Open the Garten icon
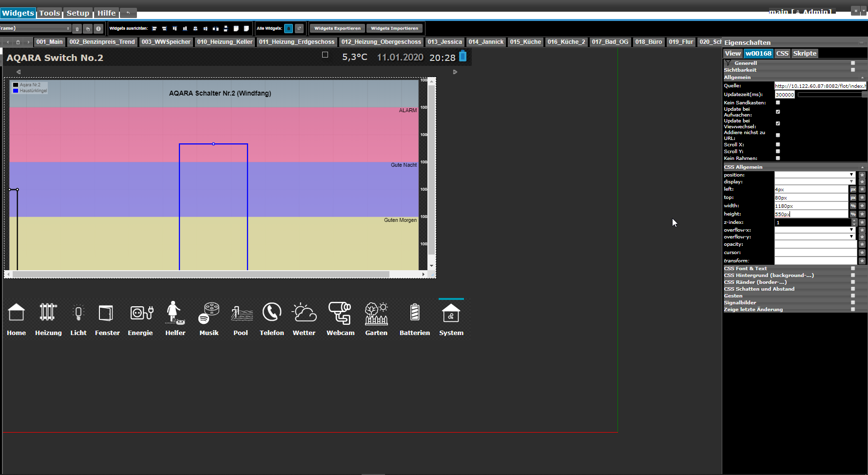Screen dimensions: 868x475 [376, 313]
